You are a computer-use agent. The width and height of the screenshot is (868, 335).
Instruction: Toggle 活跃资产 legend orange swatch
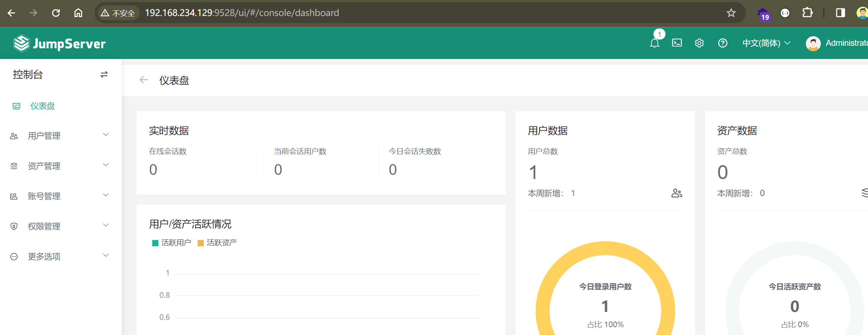pos(201,243)
